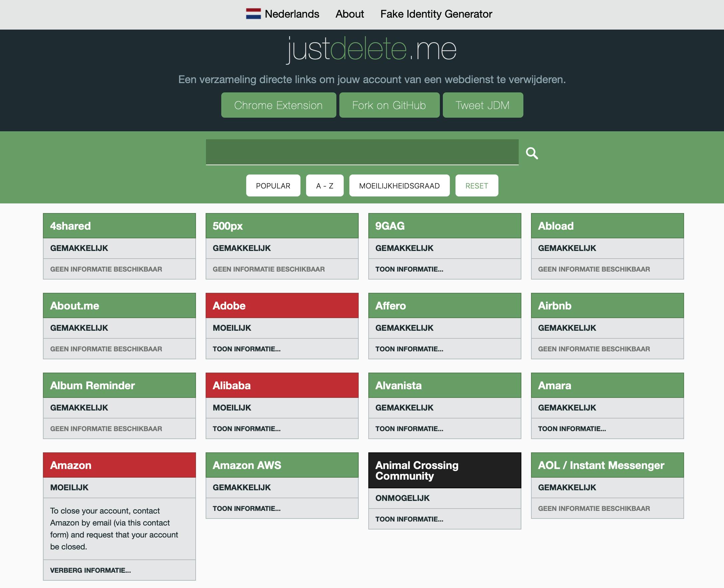Expand Toon informatie under Adobe

(247, 349)
